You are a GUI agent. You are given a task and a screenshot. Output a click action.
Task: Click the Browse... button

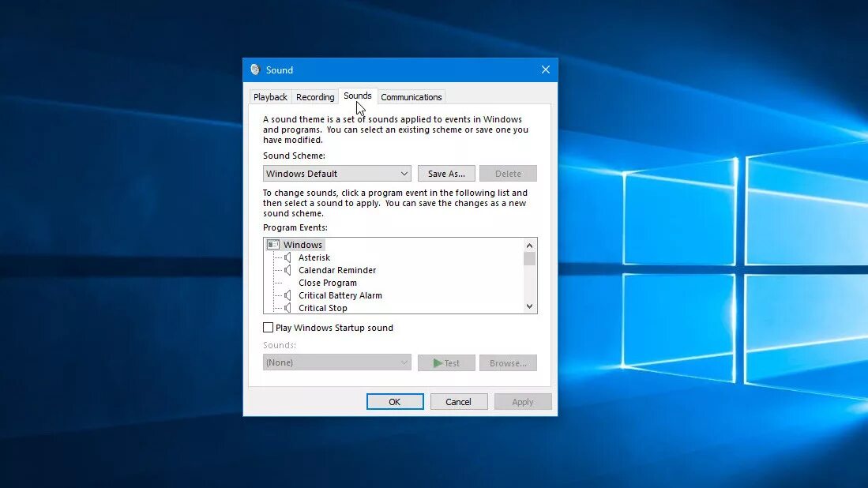(x=508, y=363)
